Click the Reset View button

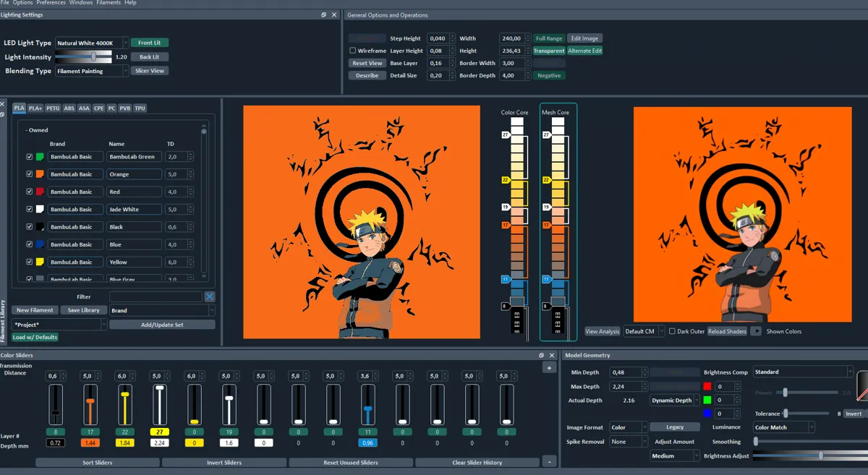click(x=367, y=63)
